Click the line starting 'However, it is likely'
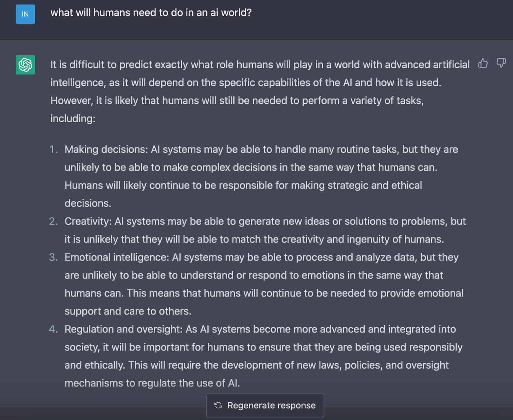 coord(237,101)
